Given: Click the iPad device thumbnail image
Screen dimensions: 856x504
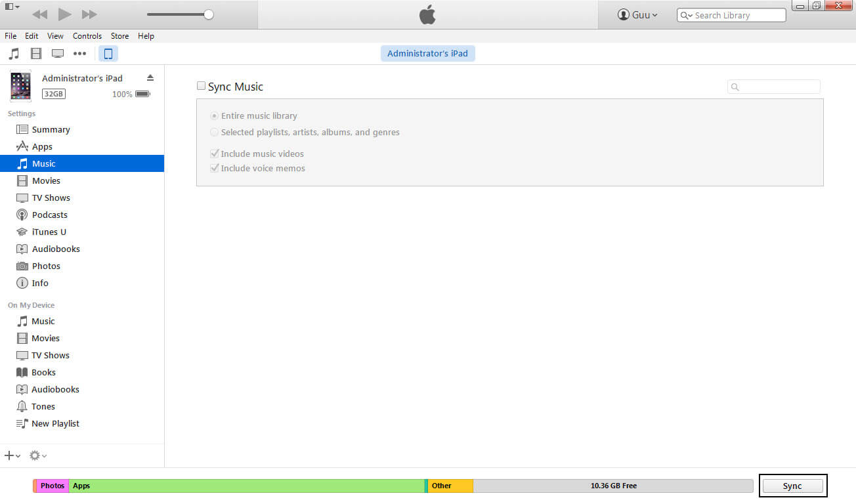Looking at the screenshot, I should (x=20, y=86).
